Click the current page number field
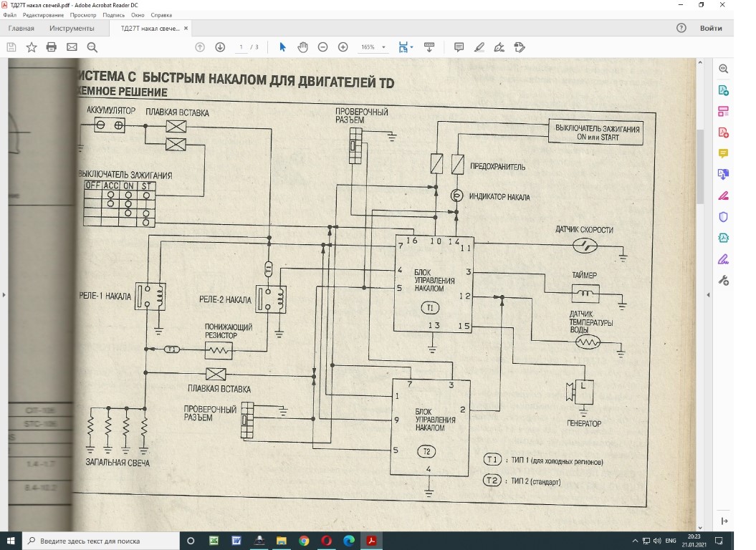Image resolution: width=756 pixels, height=550 pixels. [x=241, y=47]
